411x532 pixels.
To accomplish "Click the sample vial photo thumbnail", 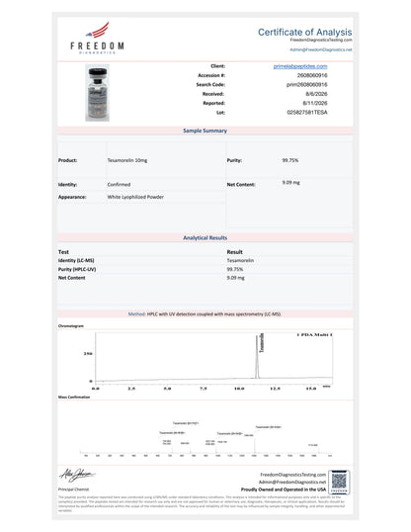I will point(98,93).
